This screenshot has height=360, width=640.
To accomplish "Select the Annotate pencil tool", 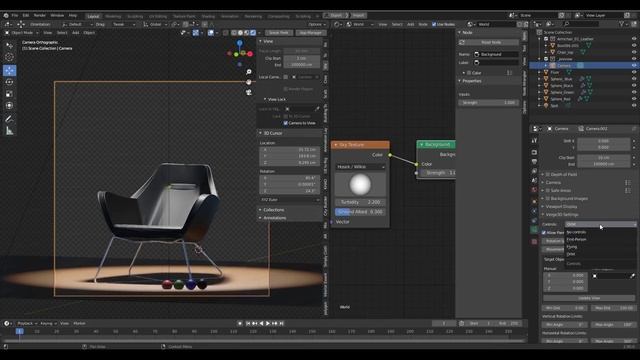I will (9, 119).
